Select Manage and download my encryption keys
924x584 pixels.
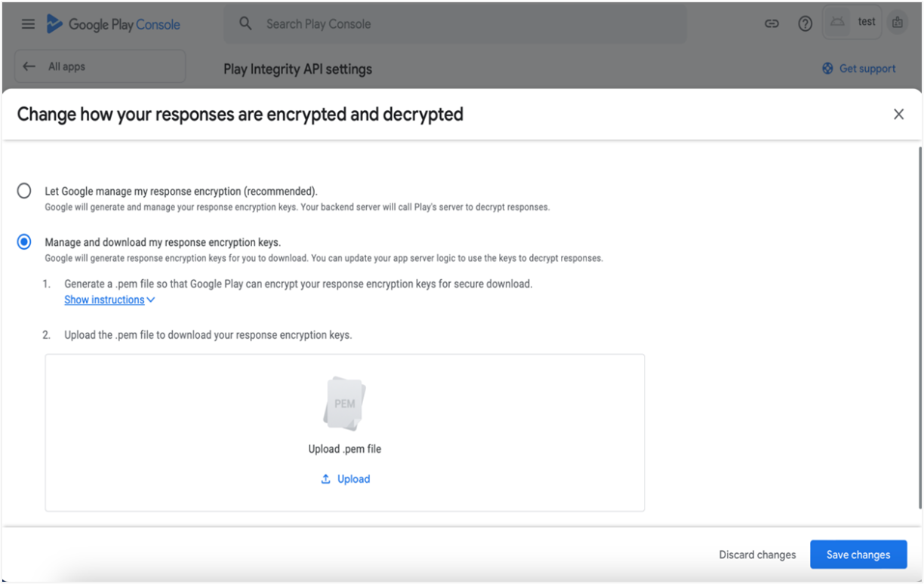pyautogui.click(x=24, y=242)
